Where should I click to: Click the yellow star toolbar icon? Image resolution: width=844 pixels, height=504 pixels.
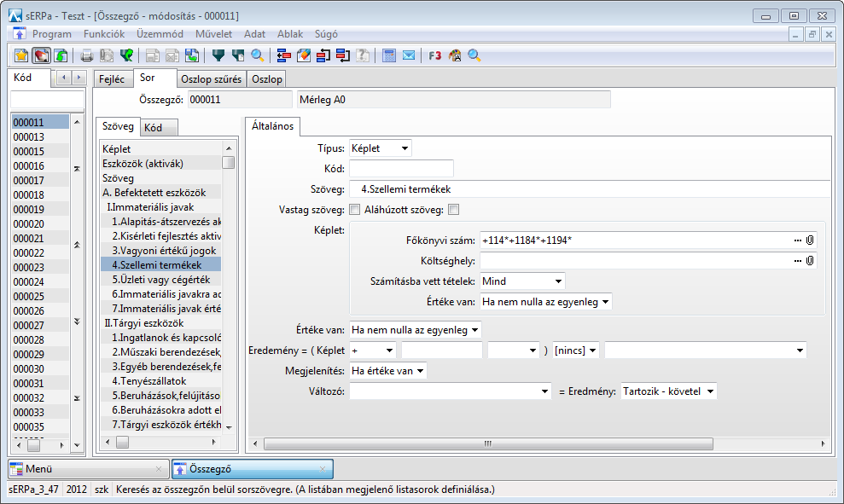[x=21, y=55]
